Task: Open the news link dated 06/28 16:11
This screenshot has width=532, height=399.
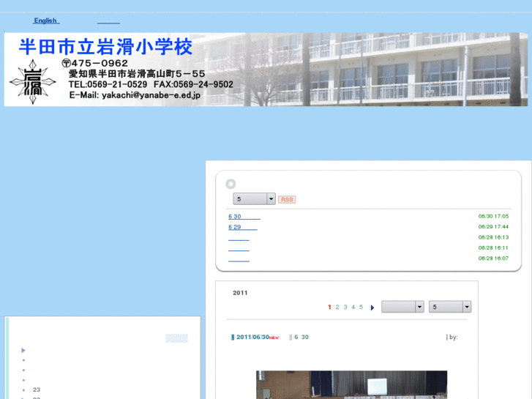Action: 239,249
